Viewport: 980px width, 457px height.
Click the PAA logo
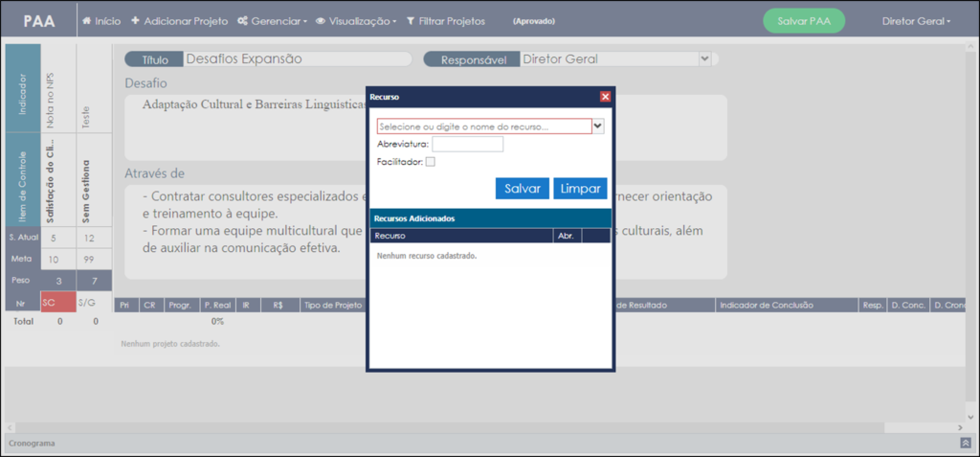39,21
